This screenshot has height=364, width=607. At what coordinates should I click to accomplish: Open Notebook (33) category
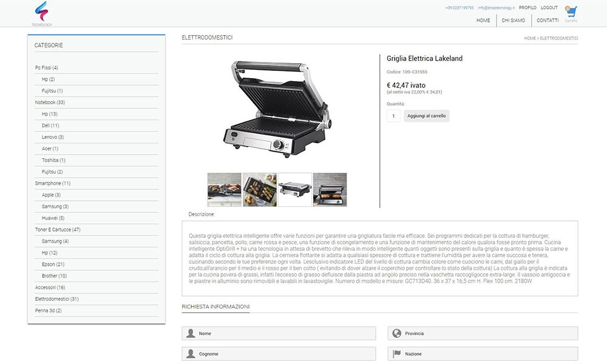pos(50,103)
